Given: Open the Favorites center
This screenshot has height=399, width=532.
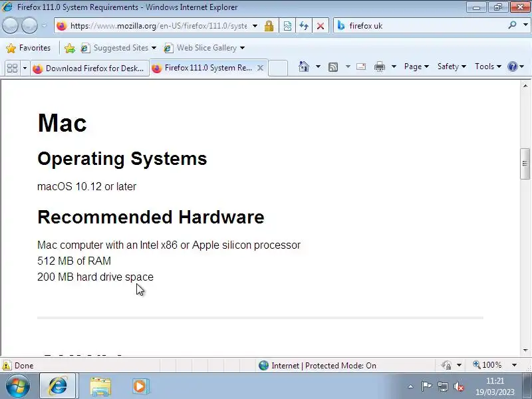Looking at the screenshot, I should (29, 48).
